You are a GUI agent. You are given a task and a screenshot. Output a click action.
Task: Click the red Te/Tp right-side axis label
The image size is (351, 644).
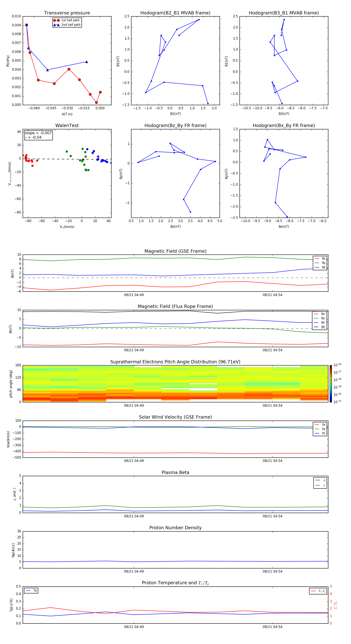tap(336, 605)
